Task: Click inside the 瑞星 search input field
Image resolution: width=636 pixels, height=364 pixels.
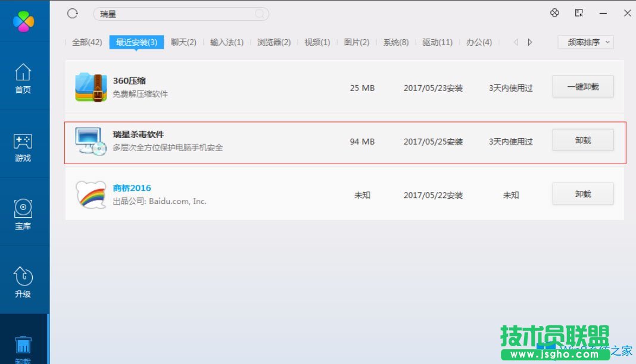Action: coord(179,13)
